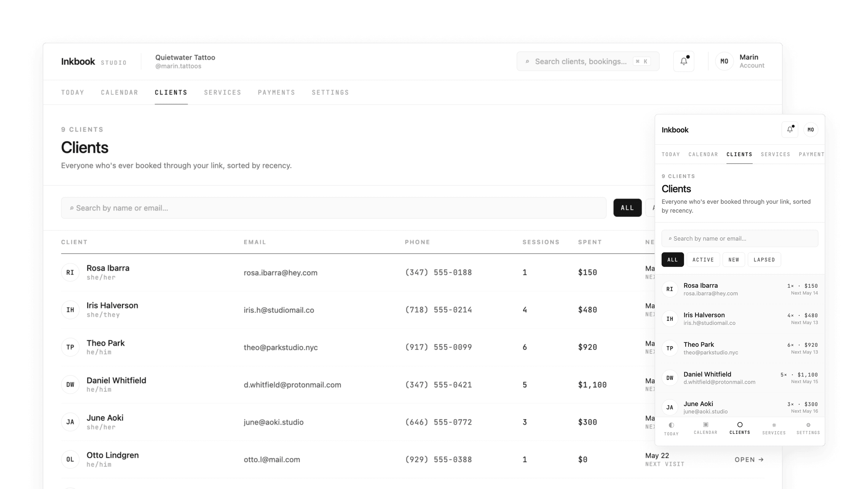This screenshot has width=868, height=489.
Task: Click the search magnifier icon in header search
Action: coord(527,61)
